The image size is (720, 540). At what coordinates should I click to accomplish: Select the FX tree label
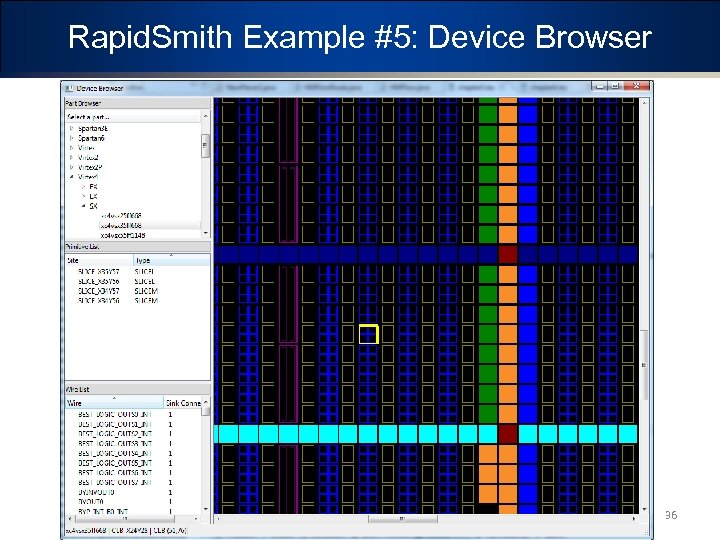[x=93, y=186]
